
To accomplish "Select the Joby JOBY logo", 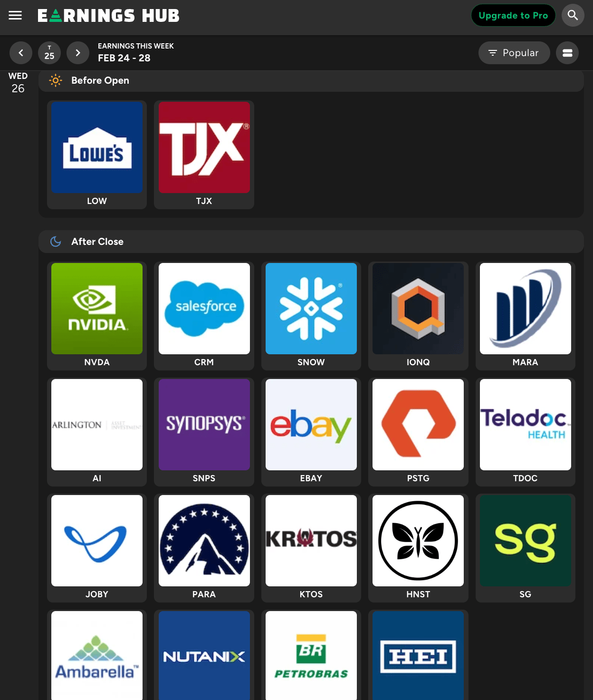I will coord(97,541).
